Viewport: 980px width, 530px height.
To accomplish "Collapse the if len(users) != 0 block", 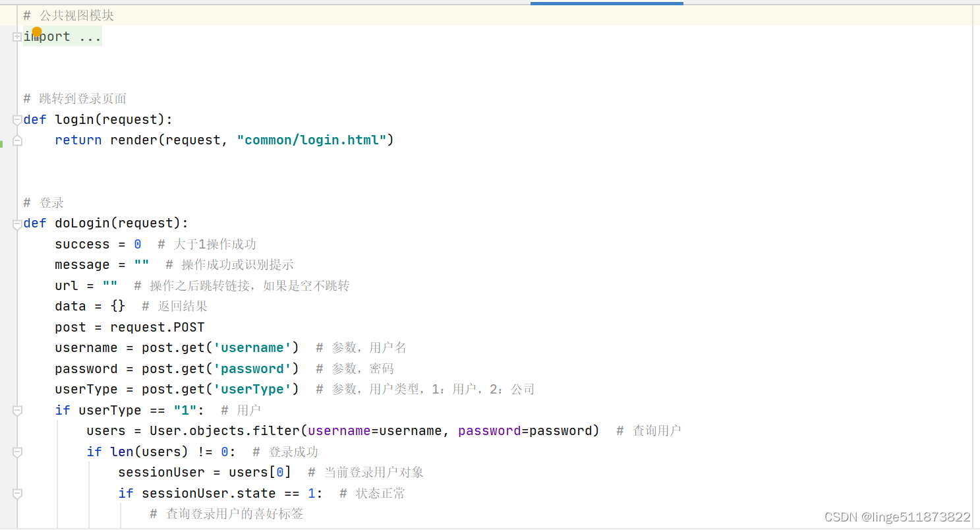I will (x=17, y=452).
